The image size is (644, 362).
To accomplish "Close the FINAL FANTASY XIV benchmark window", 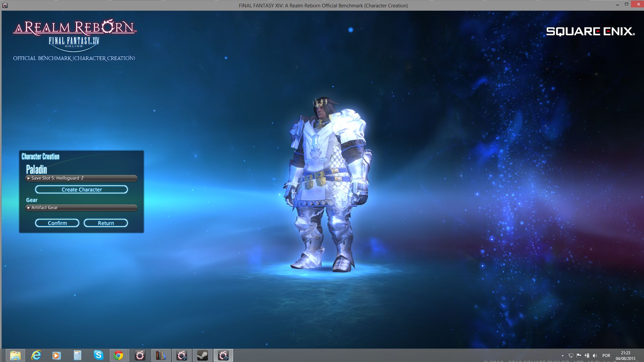I will 637,4.
